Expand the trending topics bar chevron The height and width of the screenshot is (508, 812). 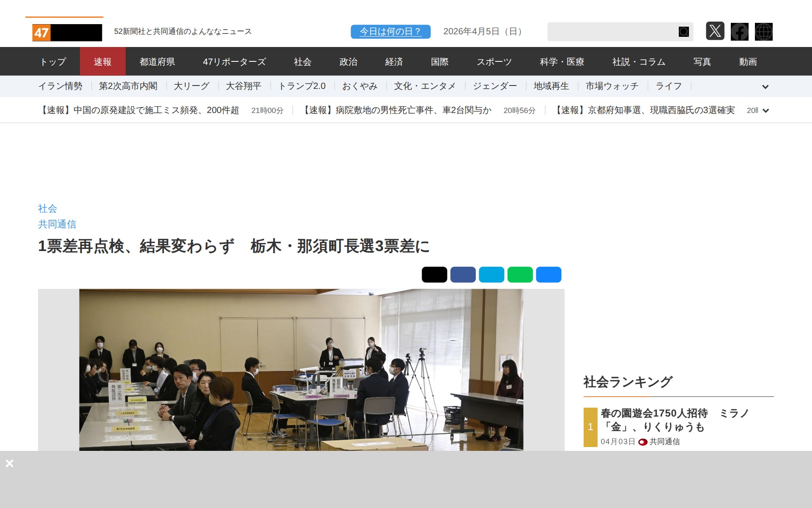coord(765,87)
